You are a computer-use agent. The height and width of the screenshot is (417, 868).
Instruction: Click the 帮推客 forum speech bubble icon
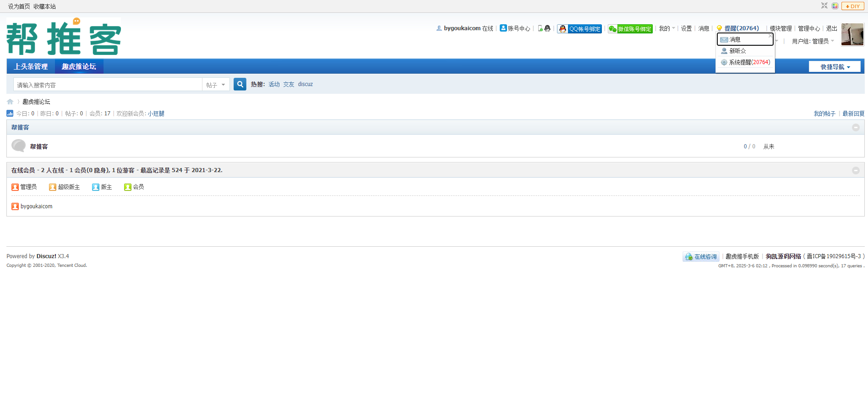[x=18, y=146]
